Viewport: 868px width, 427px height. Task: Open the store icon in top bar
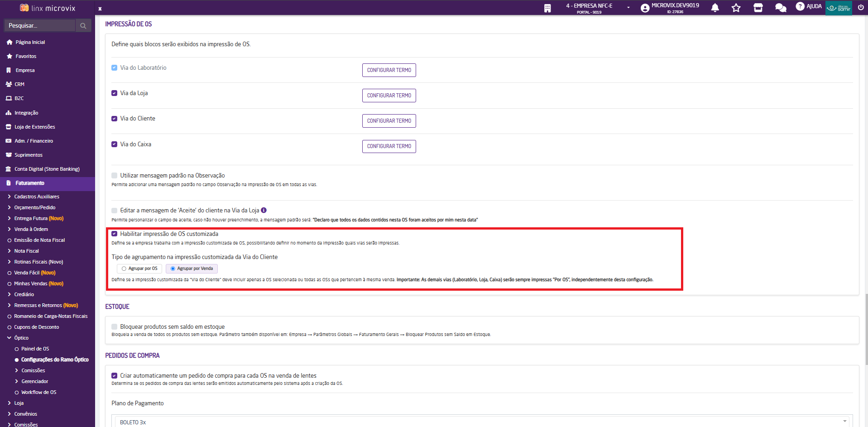pyautogui.click(x=758, y=8)
